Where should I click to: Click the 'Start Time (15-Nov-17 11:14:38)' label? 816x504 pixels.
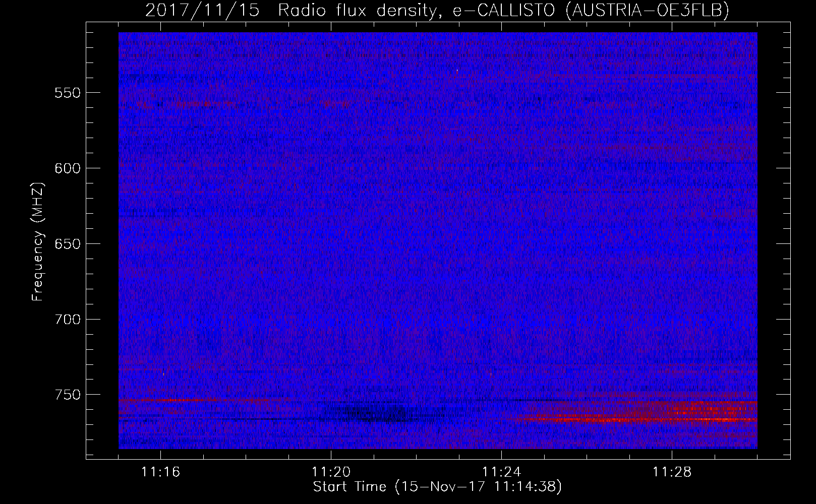(x=437, y=487)
